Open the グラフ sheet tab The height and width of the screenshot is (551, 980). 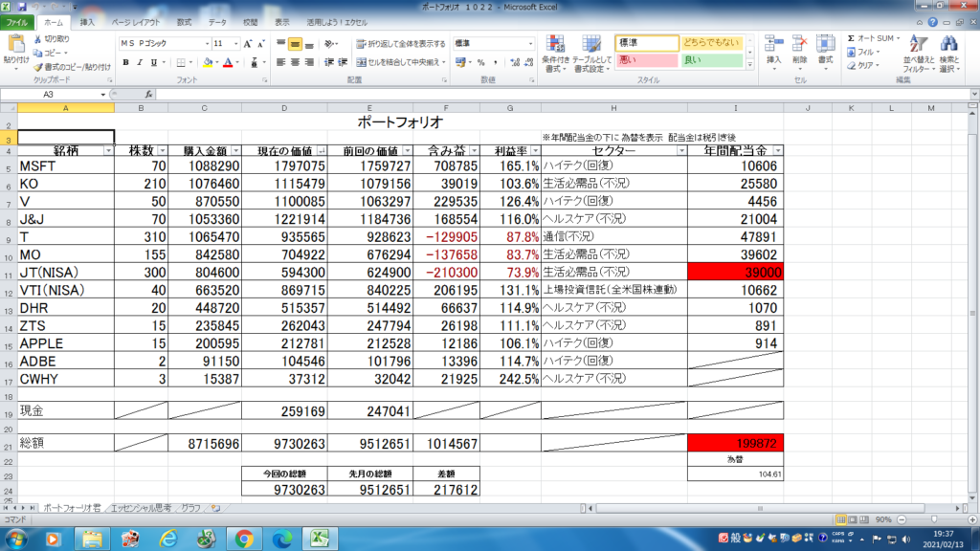(190, 509)
